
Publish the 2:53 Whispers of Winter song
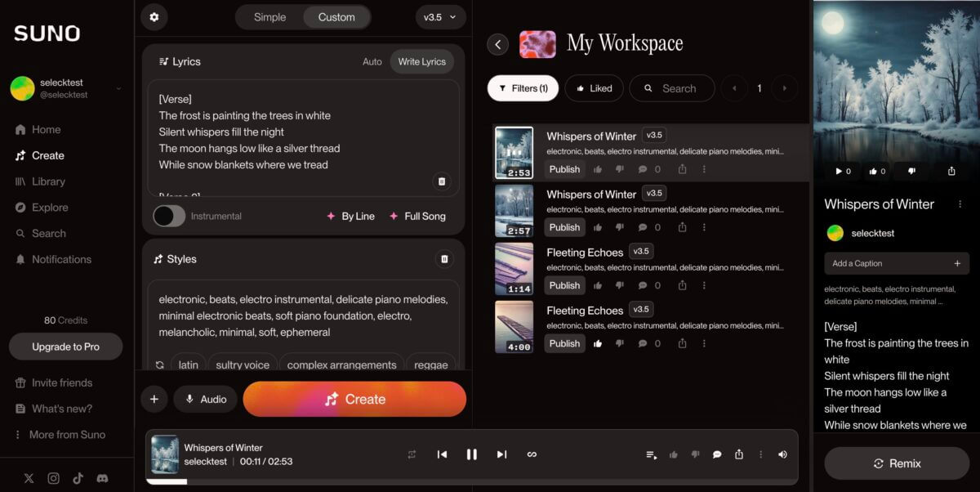[x=564, y=169]
